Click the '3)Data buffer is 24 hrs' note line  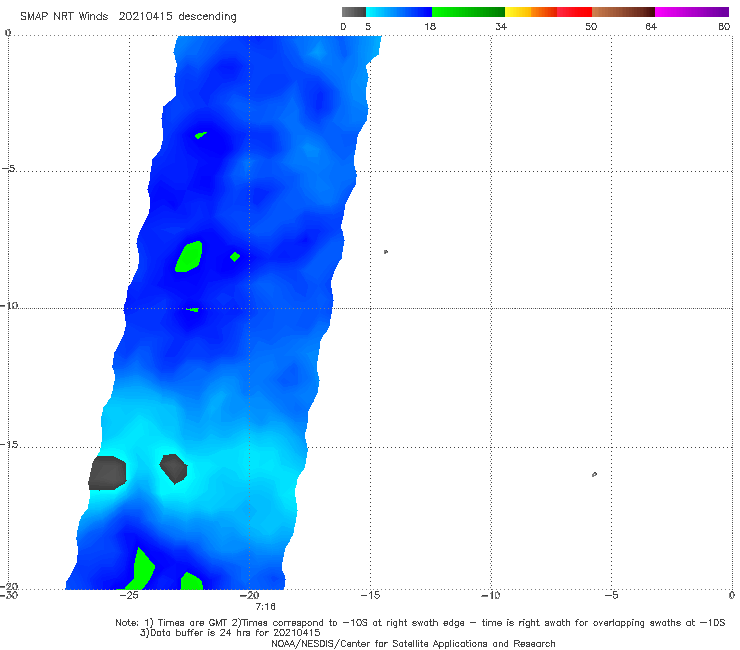(230, 633)
